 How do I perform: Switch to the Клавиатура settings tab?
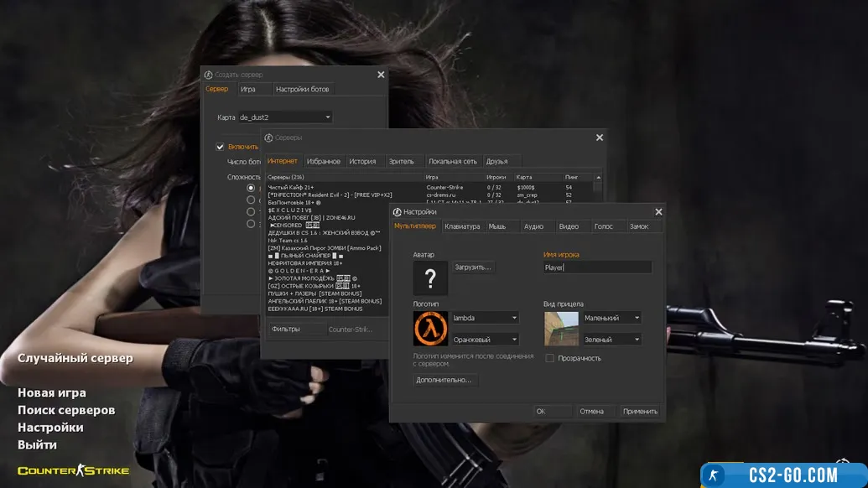(462, 226)
